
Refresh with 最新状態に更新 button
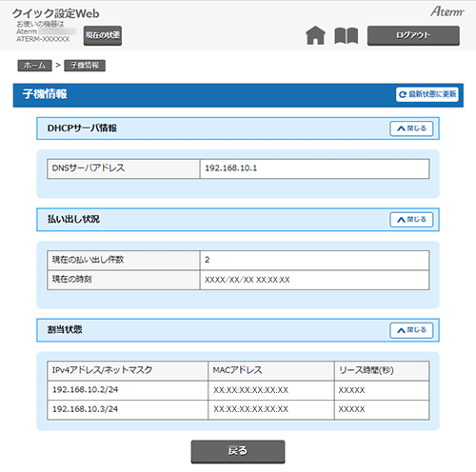(x=427, y=94)
